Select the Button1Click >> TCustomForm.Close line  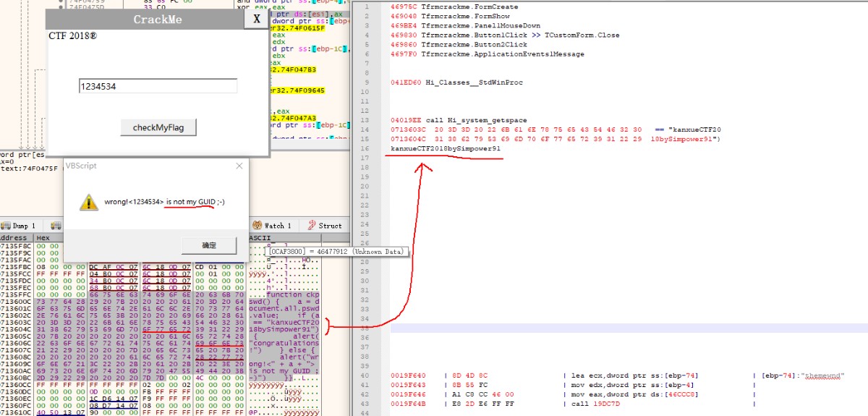coord(504,35)
